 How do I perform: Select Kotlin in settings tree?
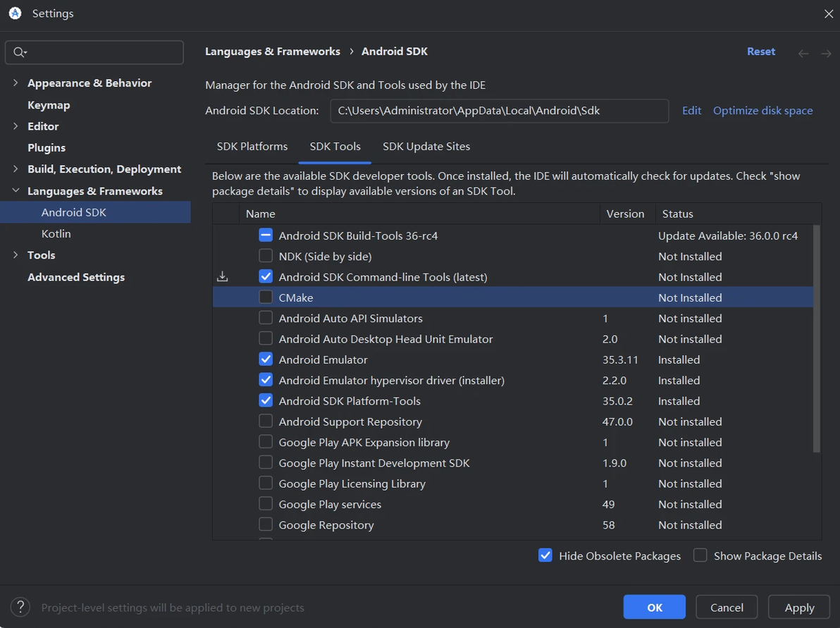point(56,233)
